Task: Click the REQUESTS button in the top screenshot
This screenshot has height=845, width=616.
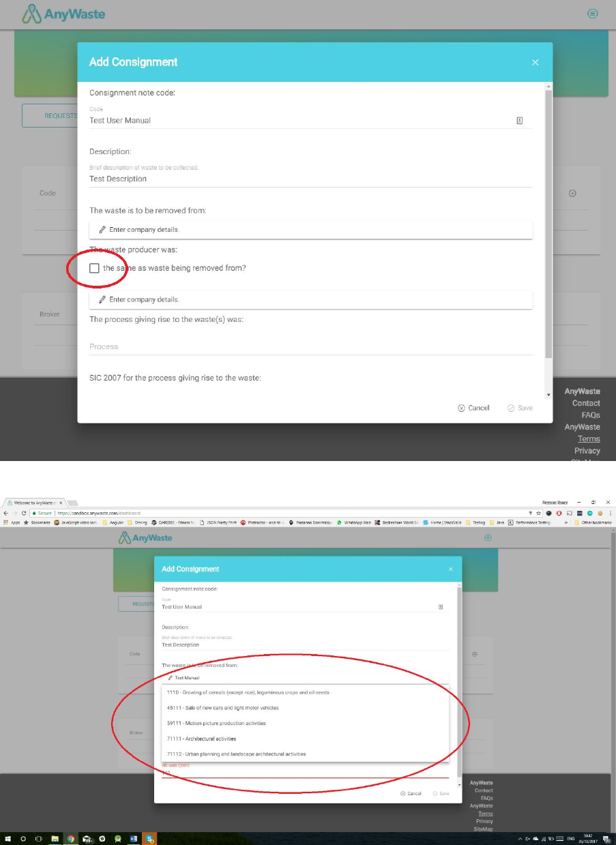Action: pyautogui.click(x=49, y=116)
